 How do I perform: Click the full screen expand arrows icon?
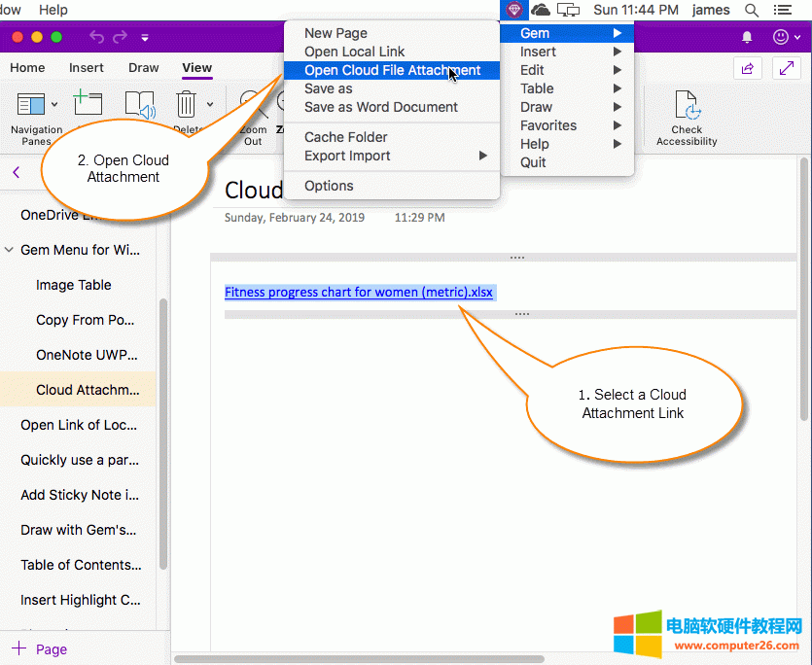click(x=787, y=68)
